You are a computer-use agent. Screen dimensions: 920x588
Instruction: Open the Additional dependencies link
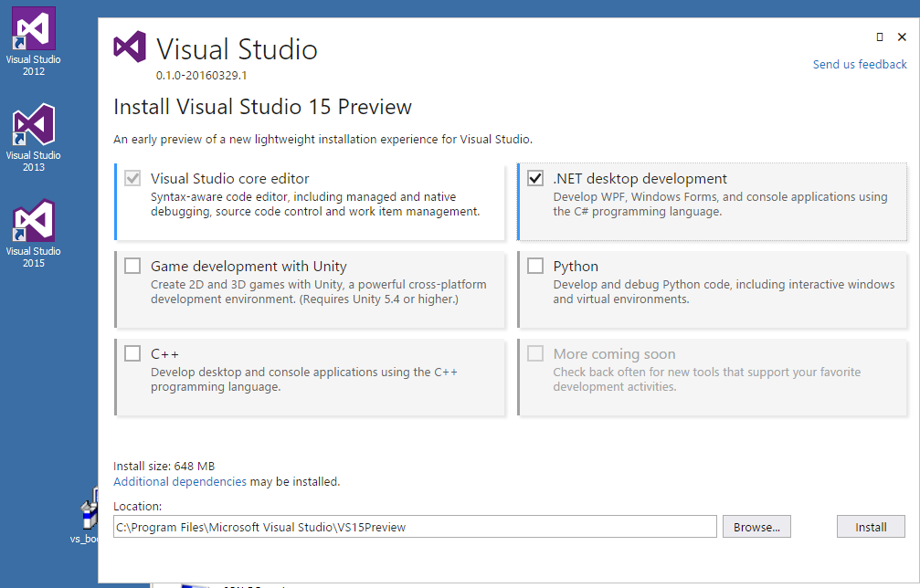[x=180, y=482]
